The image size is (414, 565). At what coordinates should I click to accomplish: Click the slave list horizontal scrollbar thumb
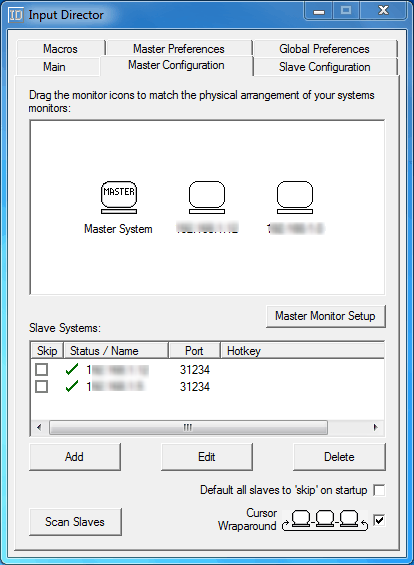point(188,427)
